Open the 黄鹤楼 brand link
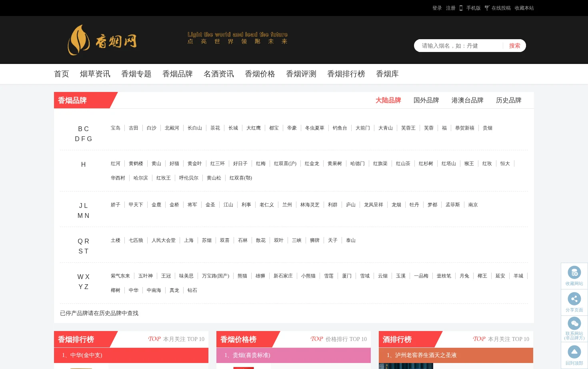Image resolution: width=588 pixels, height=369 pixels. click(x=136, y=164)
